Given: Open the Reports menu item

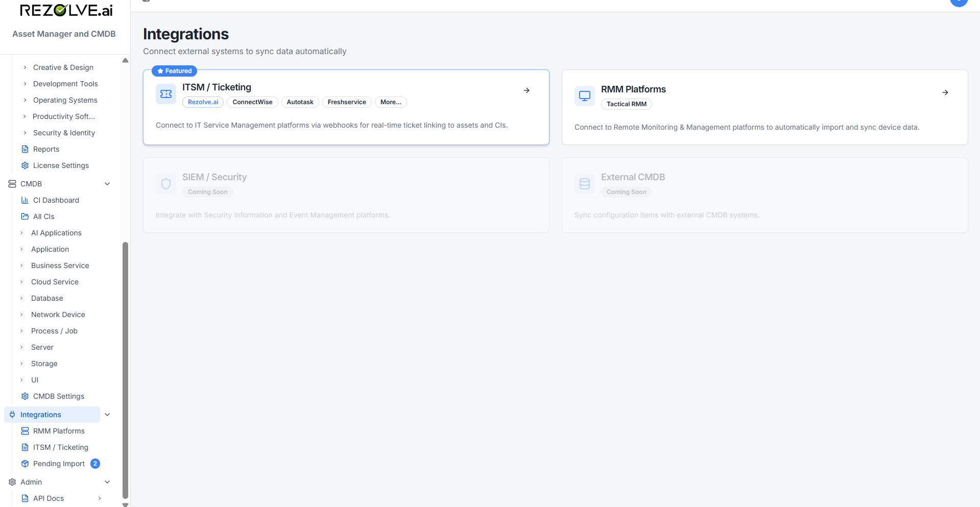Looking at the screenshot, I should pos(46,149).
